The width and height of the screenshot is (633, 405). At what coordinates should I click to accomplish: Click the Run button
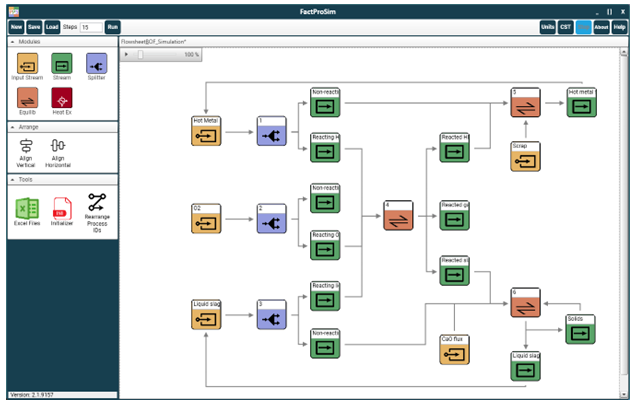[113, 27]
